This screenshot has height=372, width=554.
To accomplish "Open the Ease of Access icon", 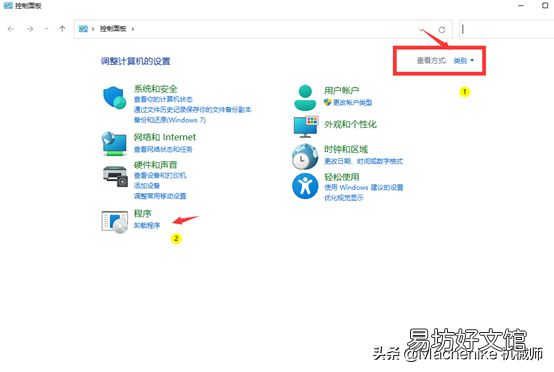I will click(x=305, y=186).
